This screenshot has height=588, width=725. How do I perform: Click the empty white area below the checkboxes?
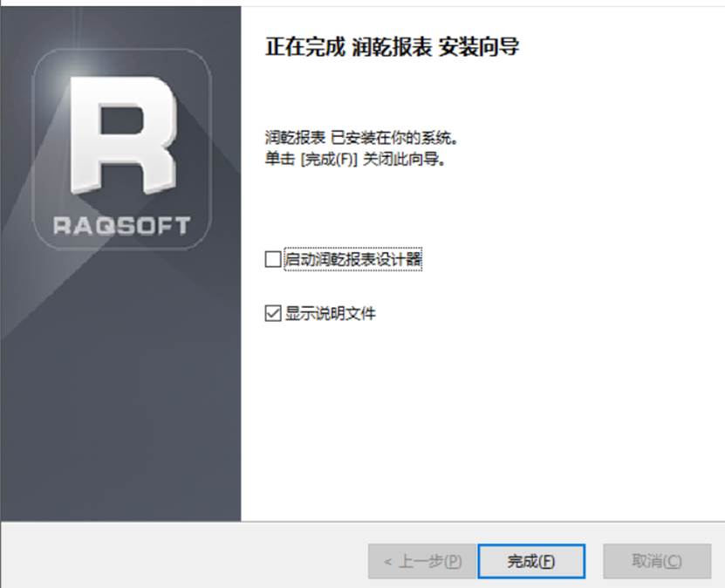click(481, 416)
